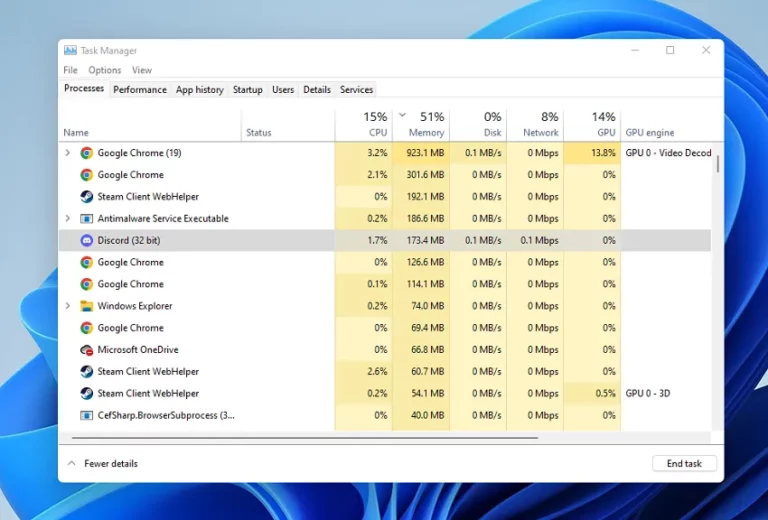Screen dimensions: 768x520
Task: Switch to the Details tab
Action: click(x=317, y=90)
